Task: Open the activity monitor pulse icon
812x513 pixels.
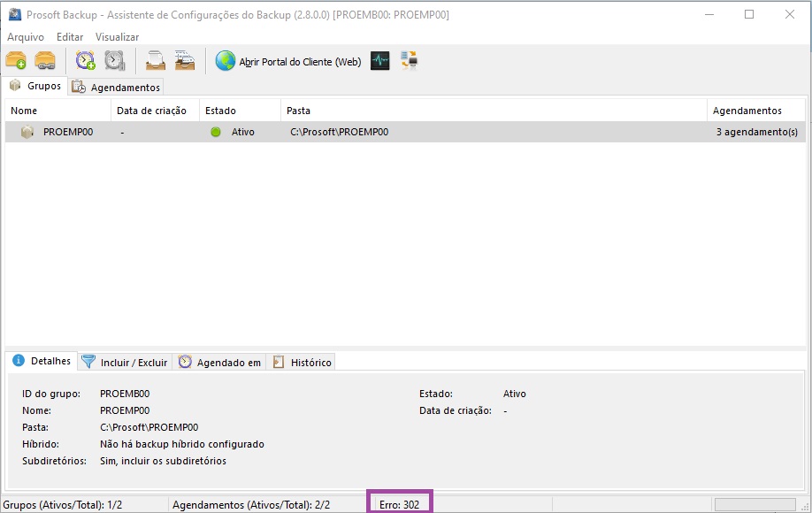Action: (380, 61)
